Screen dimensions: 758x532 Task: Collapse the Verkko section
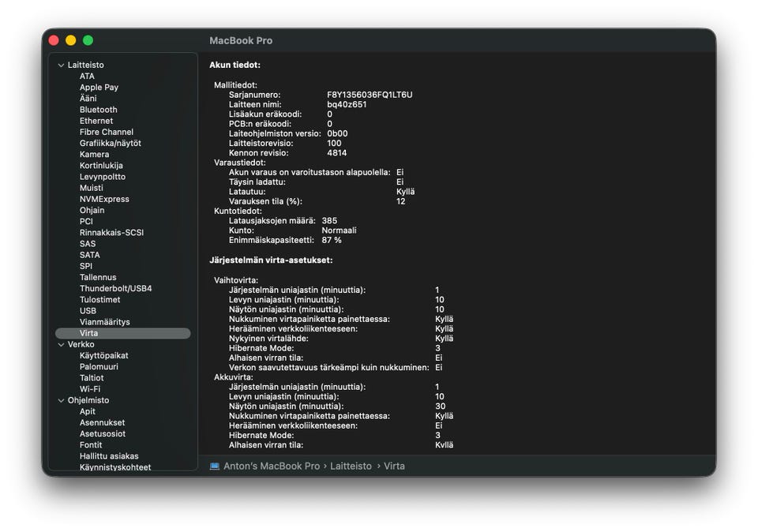click(61, 345)
